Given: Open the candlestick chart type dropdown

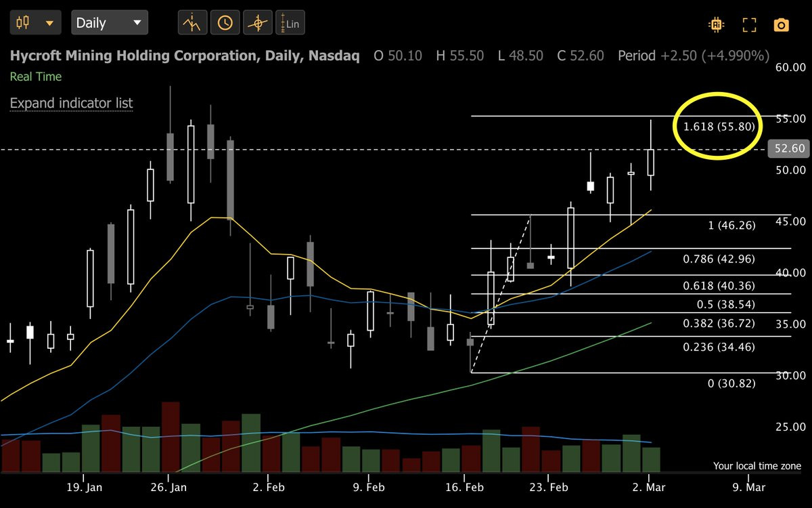Looking at the screenshot, I should 36,23.
